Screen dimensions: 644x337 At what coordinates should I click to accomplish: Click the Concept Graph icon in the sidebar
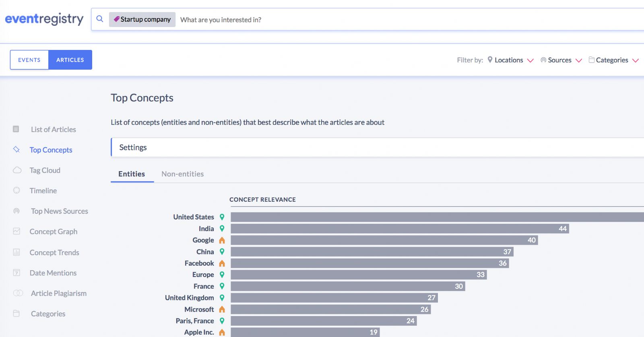tap(17, 231)
